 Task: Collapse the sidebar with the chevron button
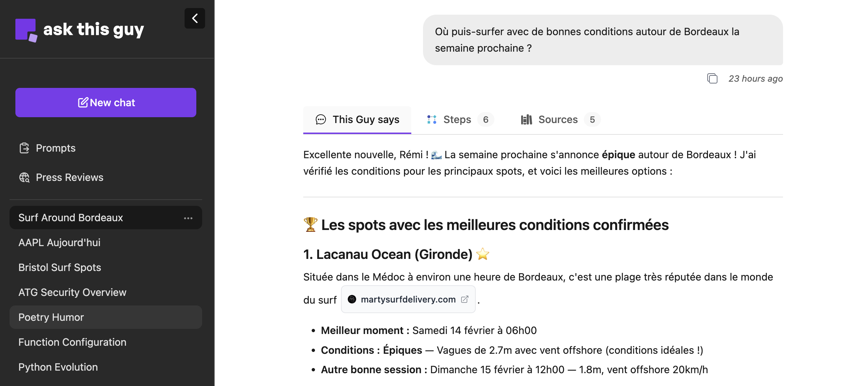(x=194, y=18)
